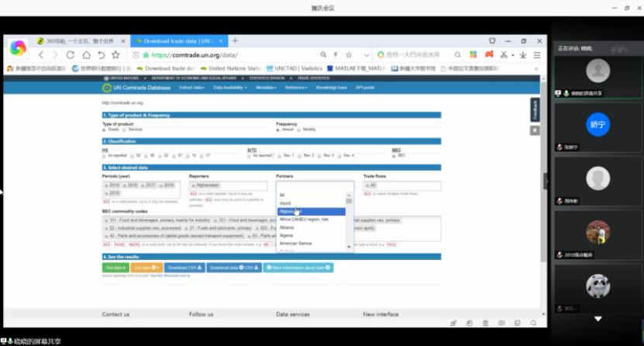Image resolution: width=644 pixels, height=346 pixels.
Task: Reload the comtrade page
Action: click(x=71, y=54)
